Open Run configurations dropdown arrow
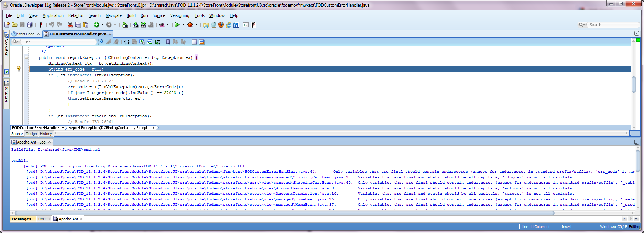Viewport: 644px width, 233px height. (x=184, y=25)
